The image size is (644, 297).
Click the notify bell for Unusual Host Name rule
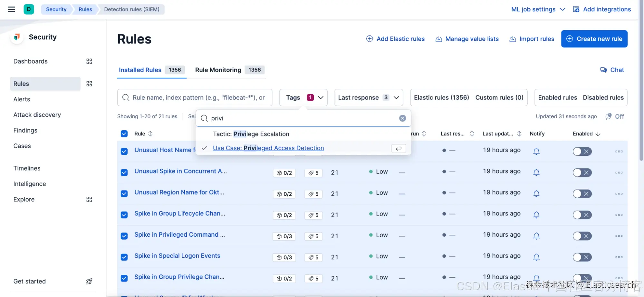(536, 151)
